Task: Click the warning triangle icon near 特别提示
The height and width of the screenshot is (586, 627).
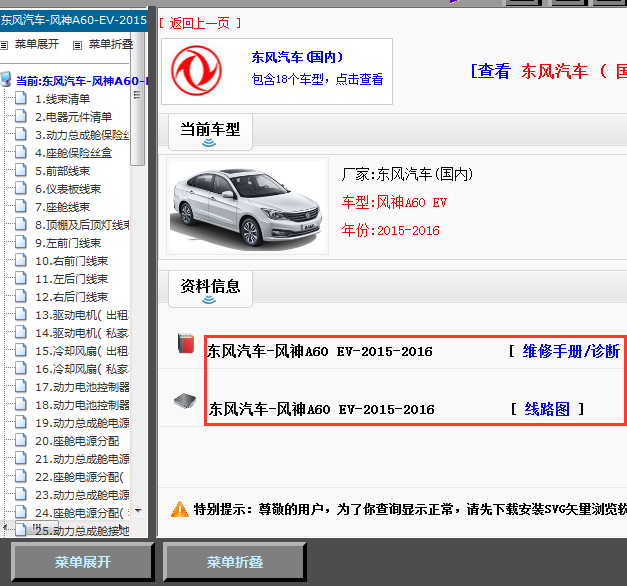Action: point(180,509)
